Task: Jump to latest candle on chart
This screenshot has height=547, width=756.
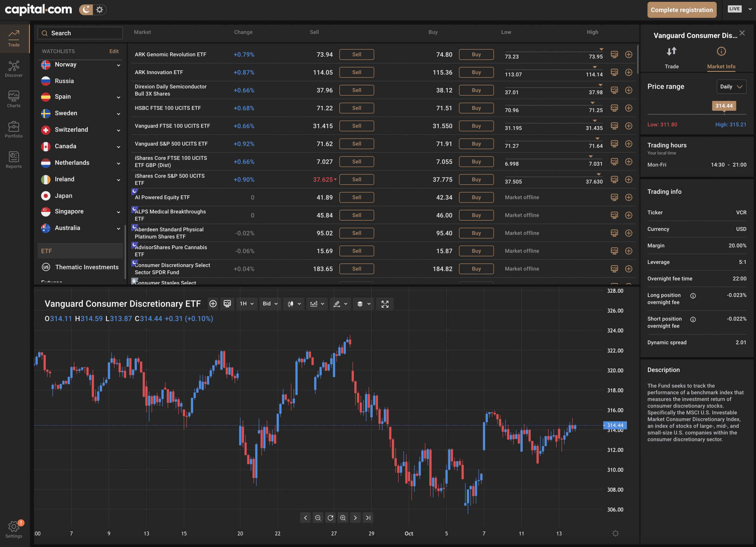Action: tap(368, 518)
